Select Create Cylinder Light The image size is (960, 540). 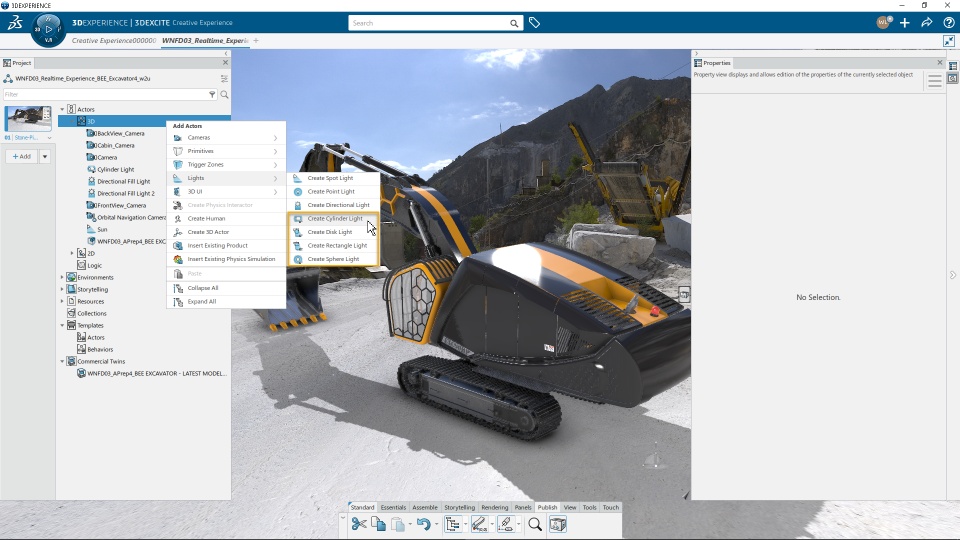(334, 219)
